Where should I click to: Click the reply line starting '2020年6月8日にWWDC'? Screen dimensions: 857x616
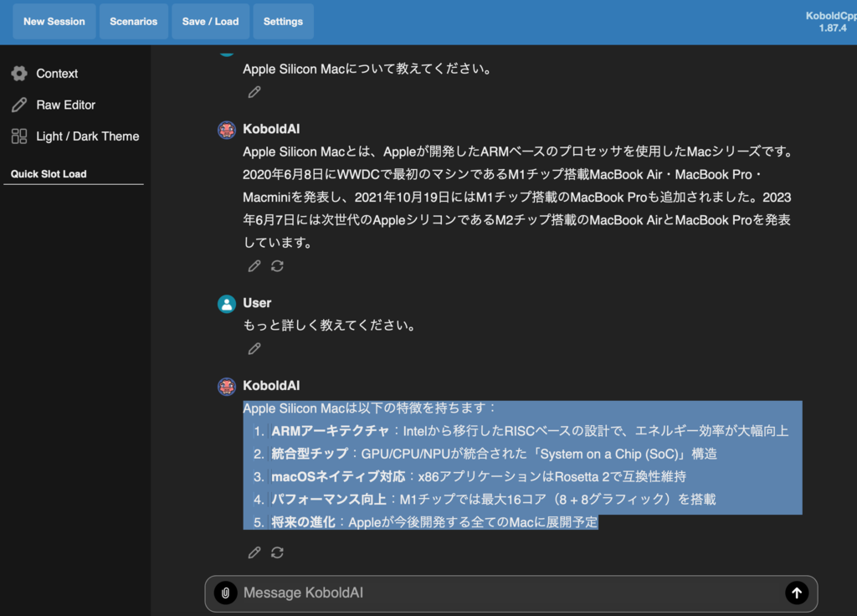[x=503, y=174]
